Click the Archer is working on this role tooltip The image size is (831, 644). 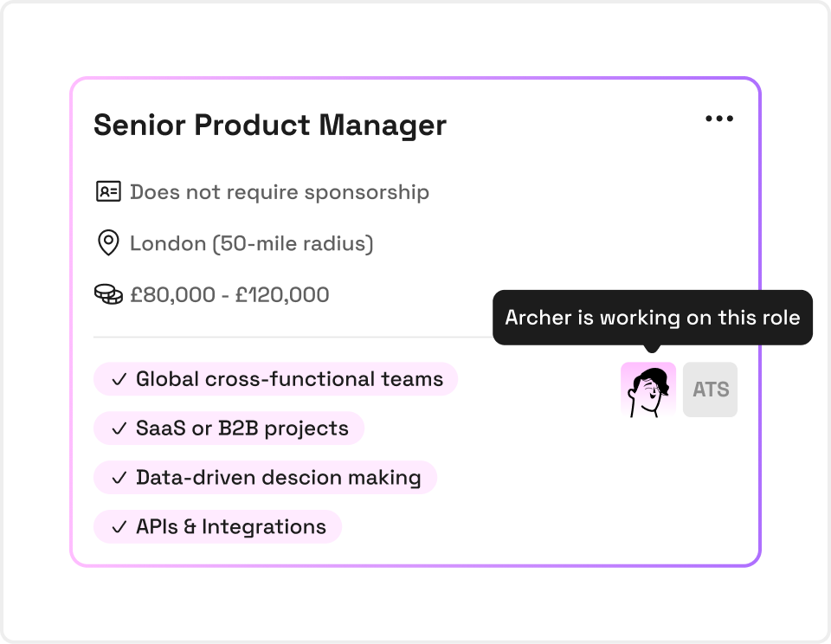coord(653,318)
